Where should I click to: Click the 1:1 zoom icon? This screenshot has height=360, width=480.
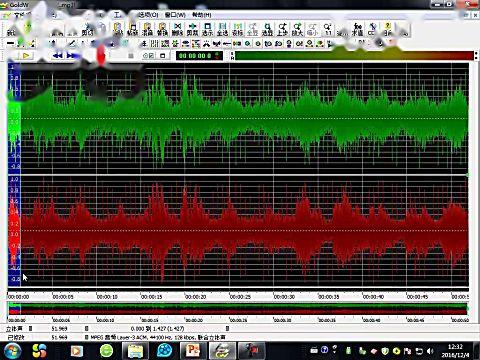coord(328,29)
